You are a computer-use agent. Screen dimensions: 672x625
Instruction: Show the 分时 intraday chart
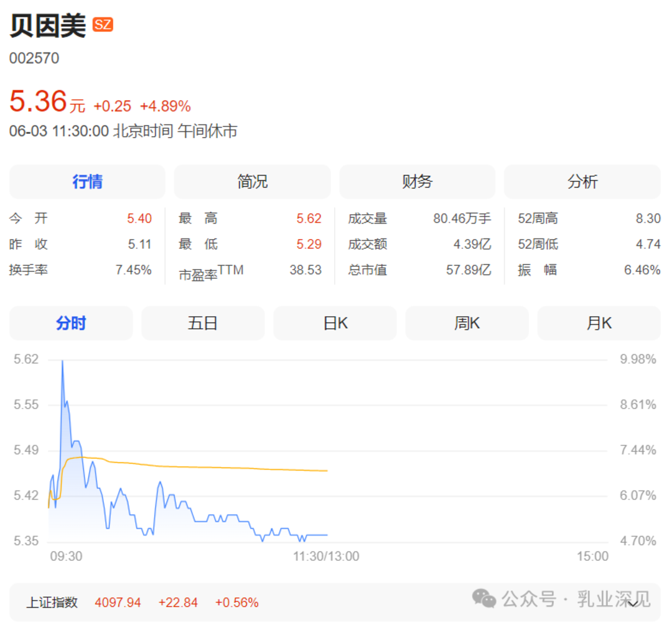[71, 323]
